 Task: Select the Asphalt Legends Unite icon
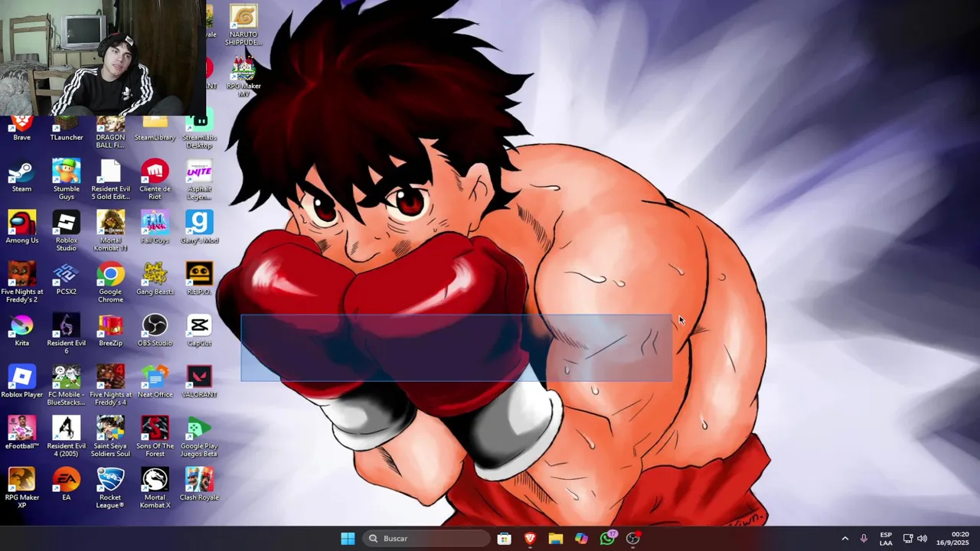click(x=199, y=179)
